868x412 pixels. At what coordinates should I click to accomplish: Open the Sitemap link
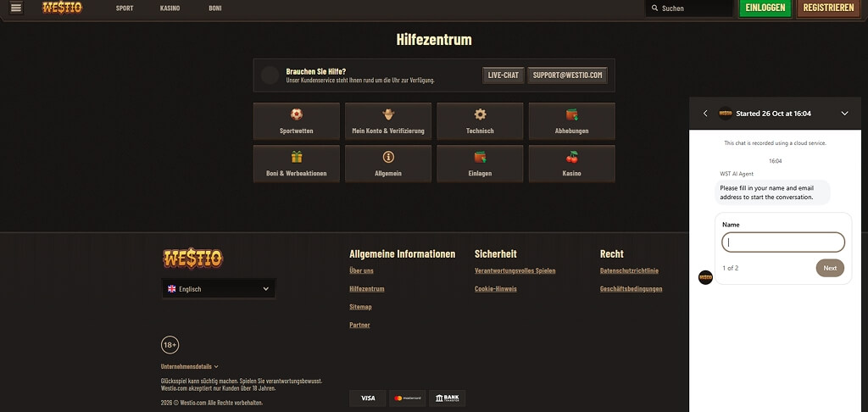tap(360, 307)
